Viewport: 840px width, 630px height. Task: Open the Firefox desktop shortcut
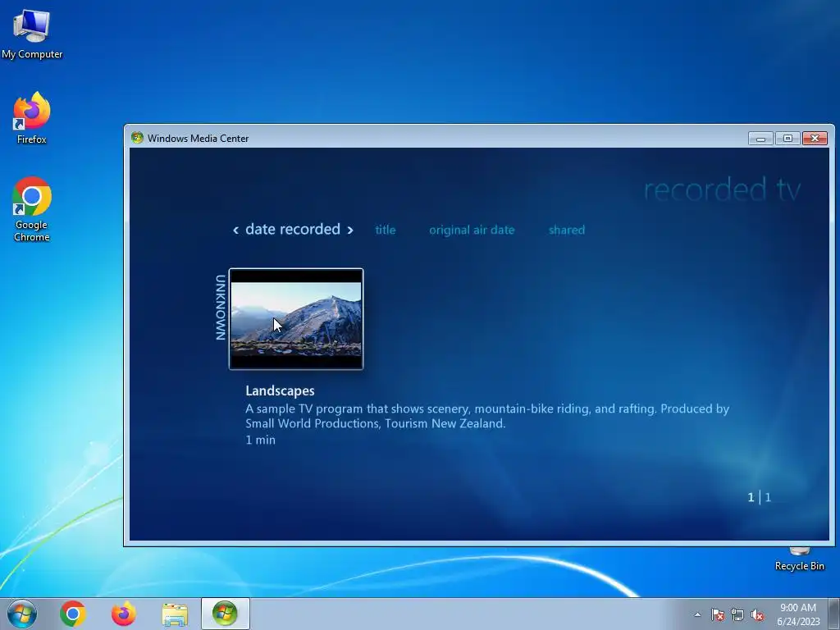(x=32, y=118)
